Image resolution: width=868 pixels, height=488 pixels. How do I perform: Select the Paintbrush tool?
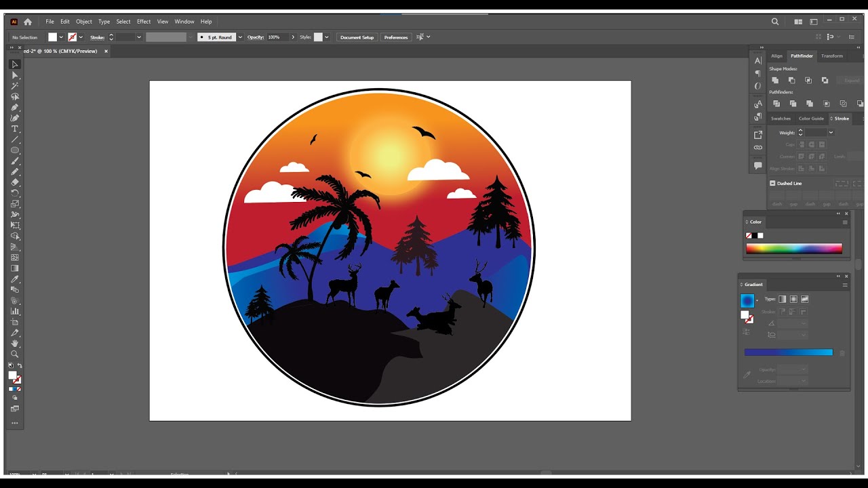[15, 161]
